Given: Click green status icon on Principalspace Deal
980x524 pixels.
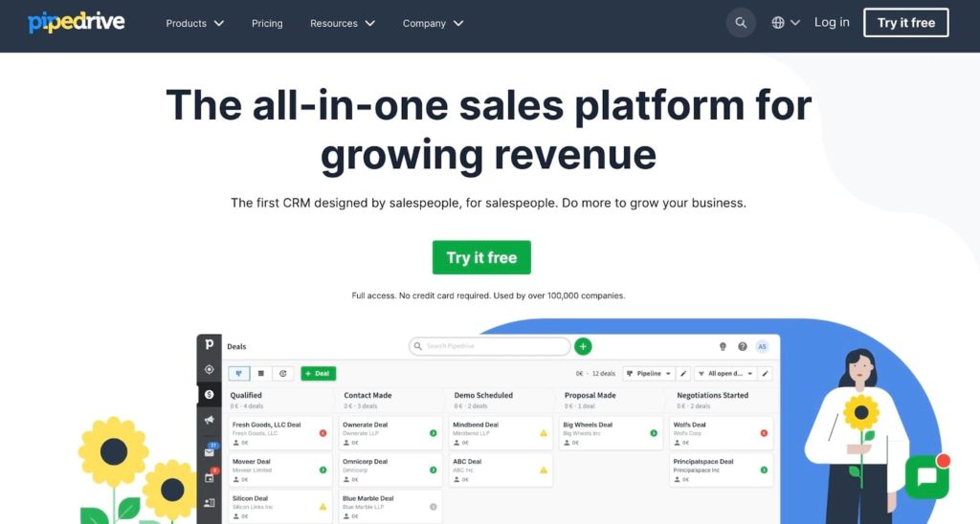Looking at the screenshot, I should coord(764,469).
